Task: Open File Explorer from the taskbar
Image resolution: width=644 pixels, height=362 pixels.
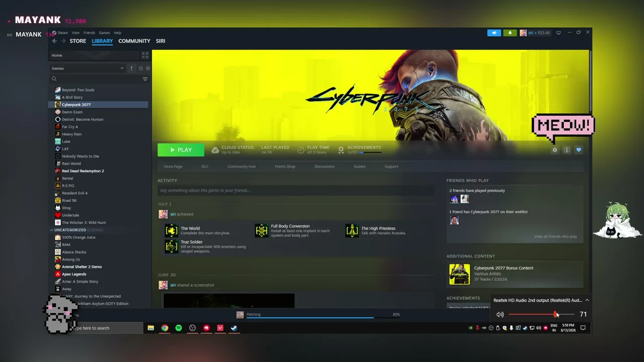Action: (150, 328)
